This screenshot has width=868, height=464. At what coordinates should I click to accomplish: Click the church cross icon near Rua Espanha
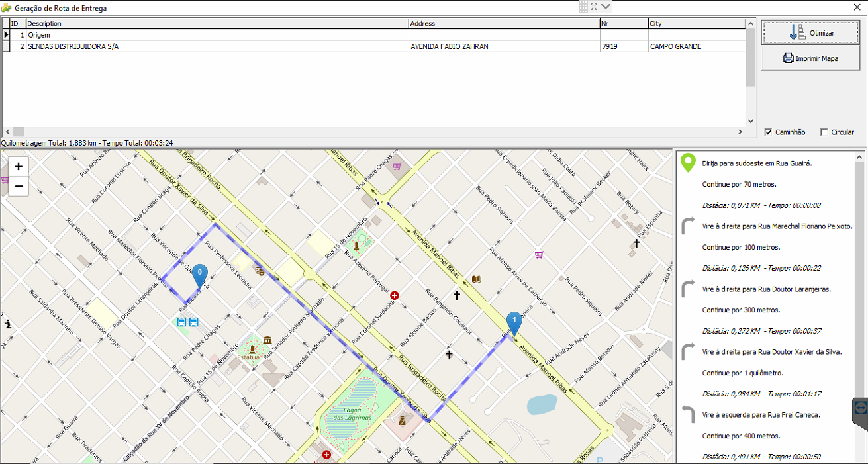636,244
